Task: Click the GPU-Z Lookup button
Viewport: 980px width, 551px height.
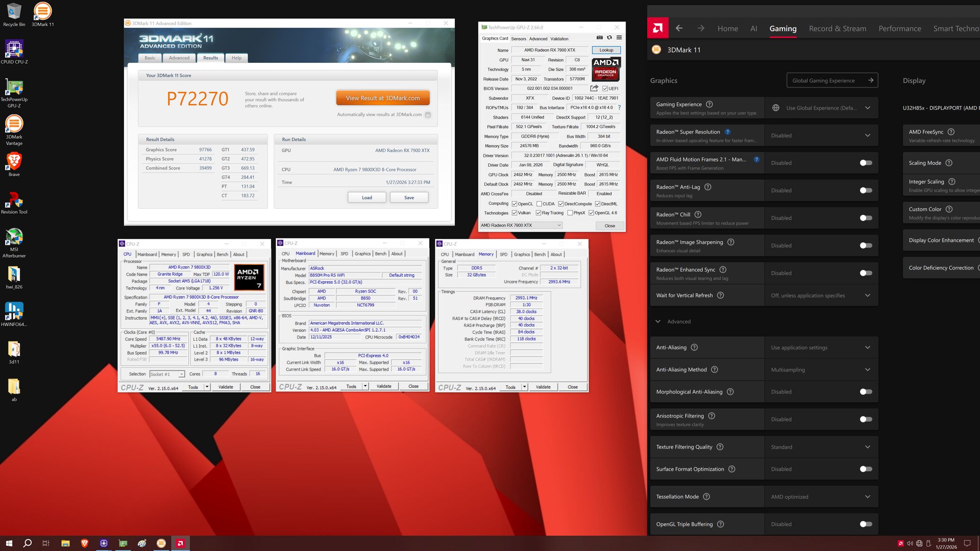Action: point(606,50)
